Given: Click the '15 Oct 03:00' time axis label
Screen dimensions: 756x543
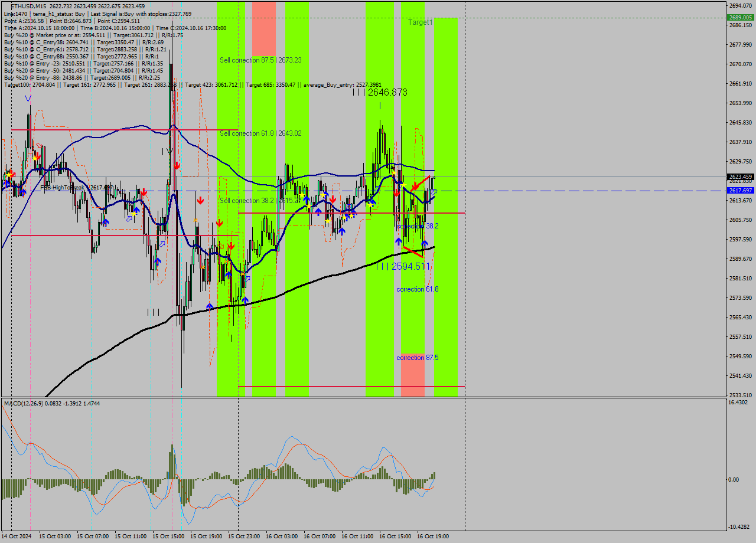Looking at the screenshot, I should click(x=54, y=537).
